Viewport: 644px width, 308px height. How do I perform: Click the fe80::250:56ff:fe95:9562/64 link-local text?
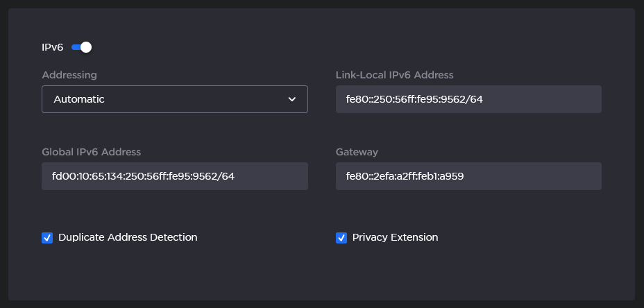point(414,99)
